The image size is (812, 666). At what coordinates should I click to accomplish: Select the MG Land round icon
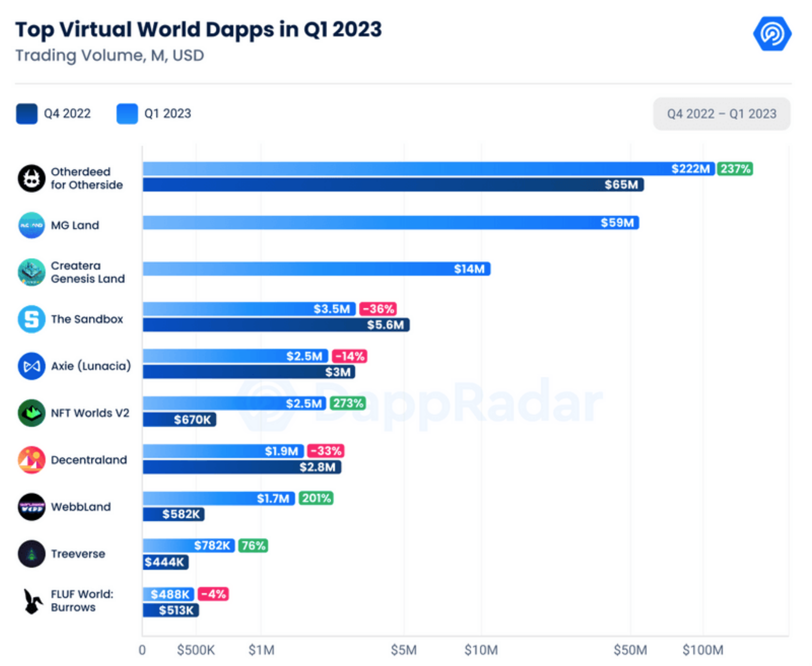click(x=32, y=225)
